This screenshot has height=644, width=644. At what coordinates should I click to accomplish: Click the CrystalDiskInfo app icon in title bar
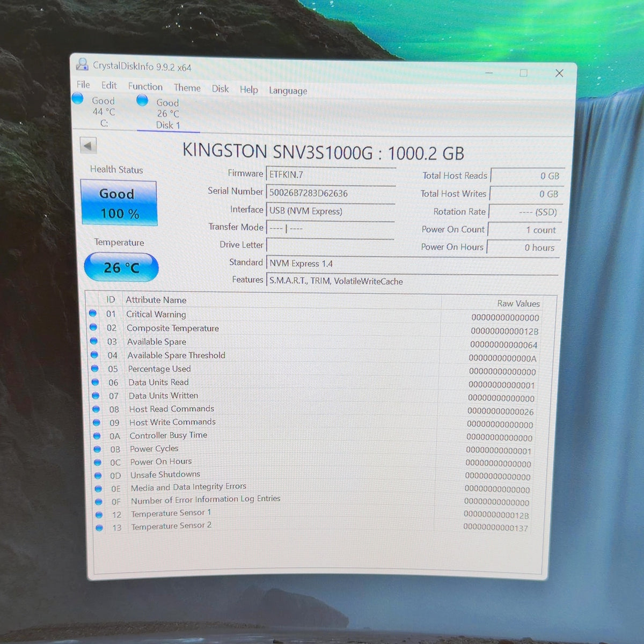coord(82,64)
